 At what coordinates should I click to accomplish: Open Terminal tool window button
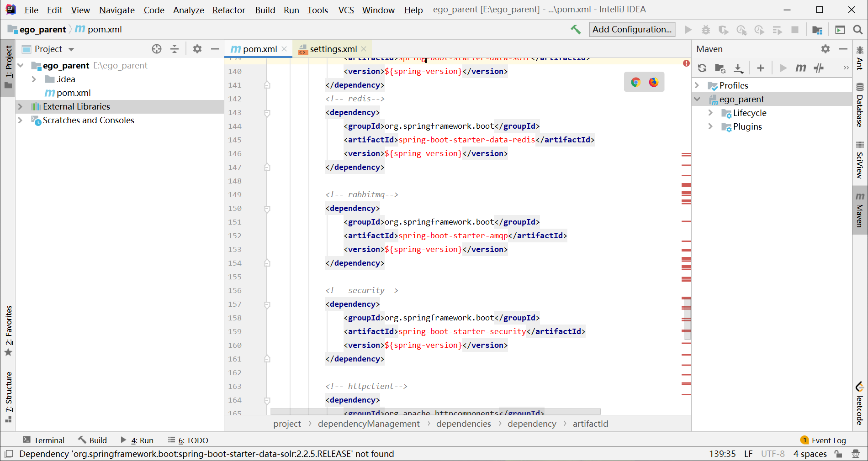point(44,440)
